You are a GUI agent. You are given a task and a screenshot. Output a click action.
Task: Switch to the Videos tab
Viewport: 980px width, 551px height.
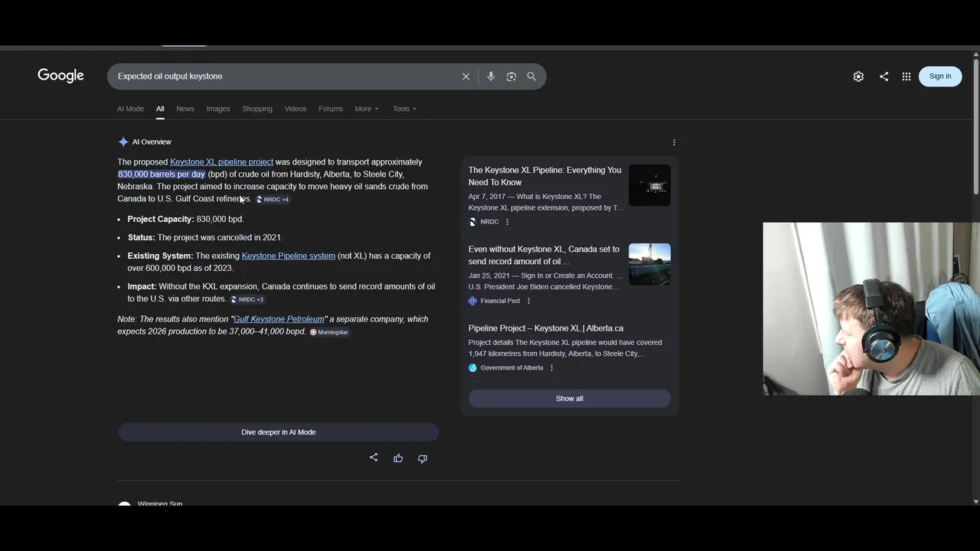296,109
